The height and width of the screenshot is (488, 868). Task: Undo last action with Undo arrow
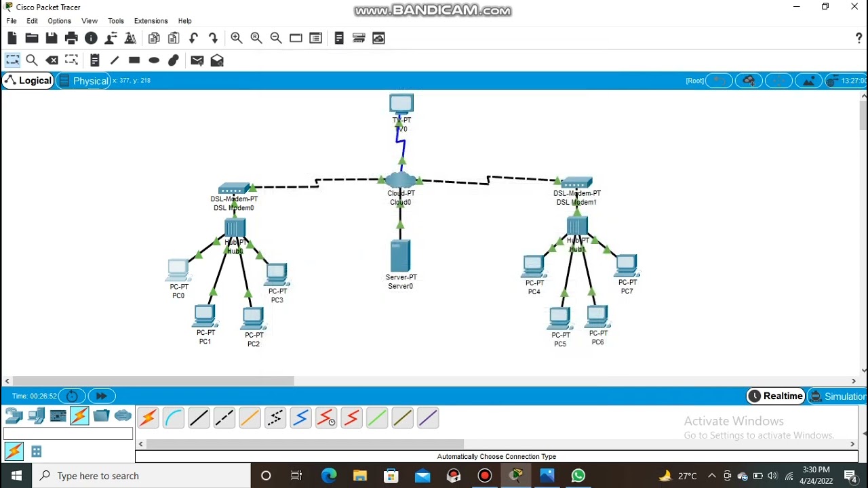(x=193, y=39)
